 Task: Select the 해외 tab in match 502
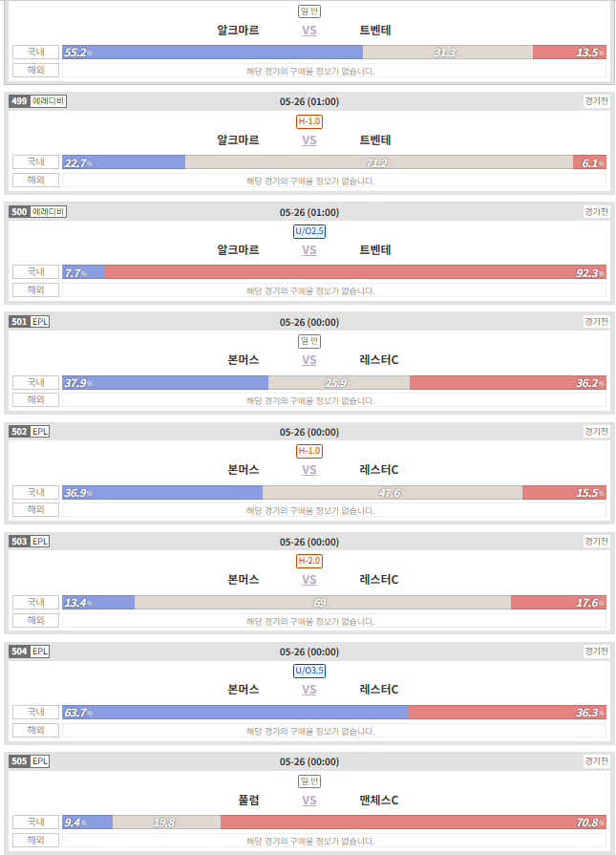(x=36, y=509)
